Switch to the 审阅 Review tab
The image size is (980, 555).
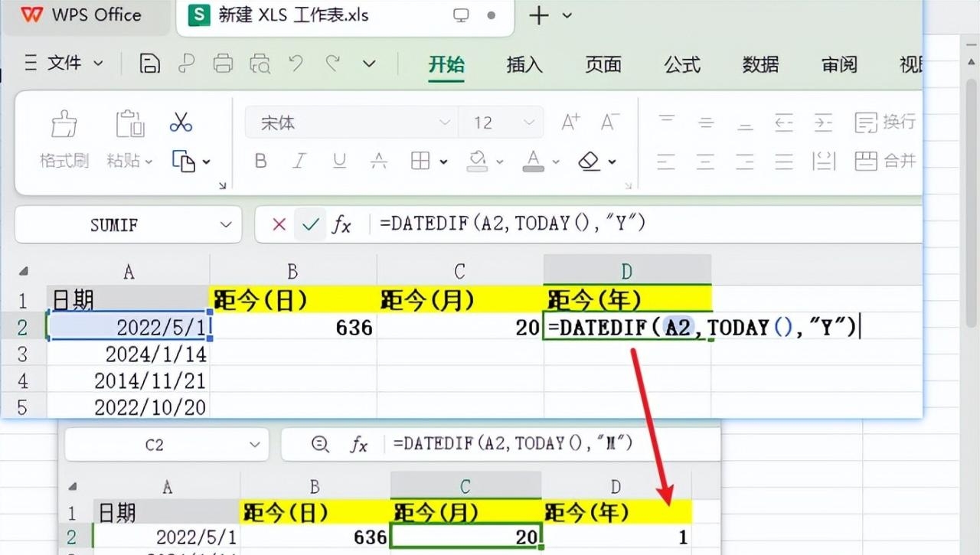tap(839, 64)
